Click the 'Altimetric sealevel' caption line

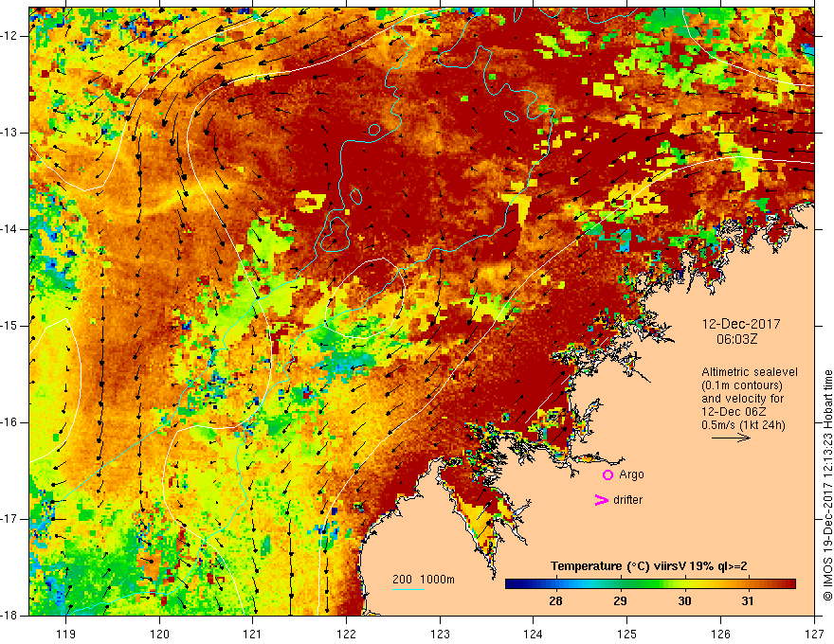click(750, 372)
